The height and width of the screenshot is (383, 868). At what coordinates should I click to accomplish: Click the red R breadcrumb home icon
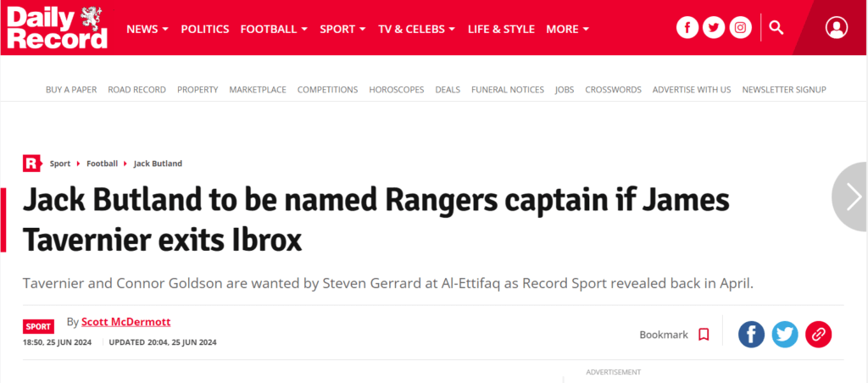click(31, 164)
